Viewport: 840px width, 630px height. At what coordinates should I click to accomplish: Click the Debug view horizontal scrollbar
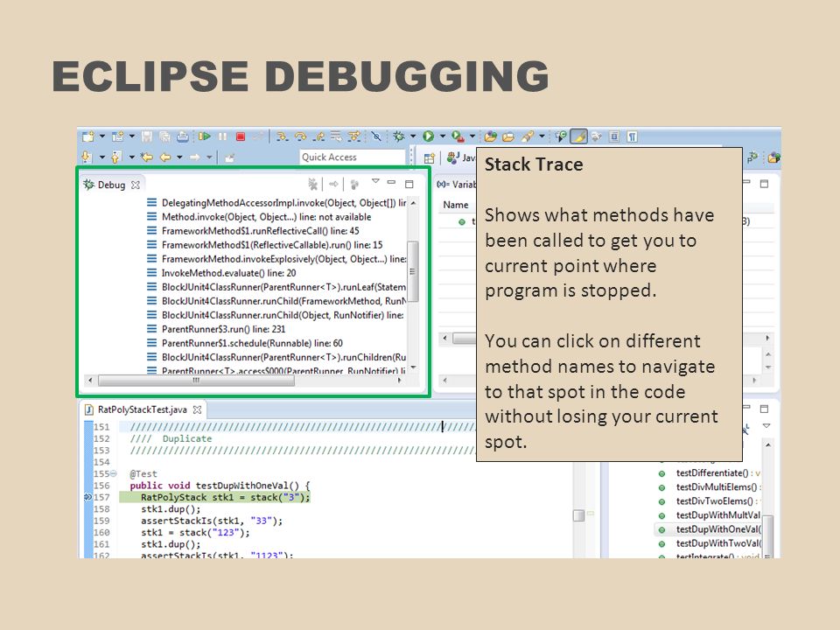pyautogui.click(x=245, y=381)
